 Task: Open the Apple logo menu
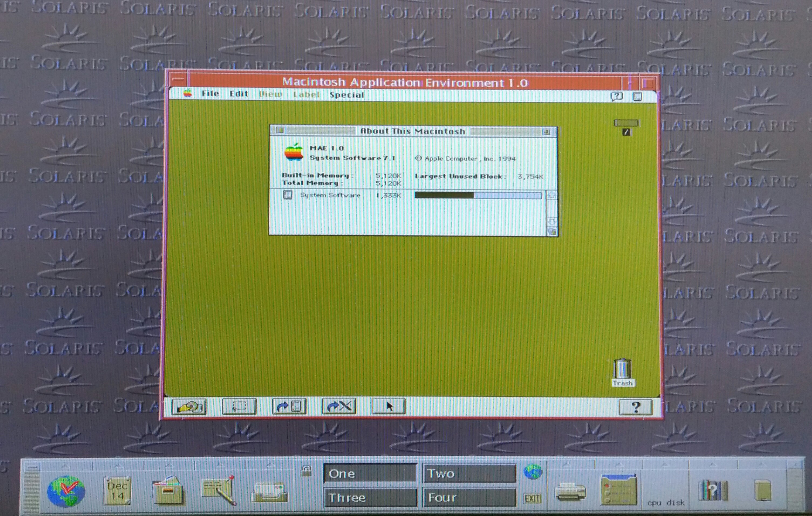pos(187,93)
